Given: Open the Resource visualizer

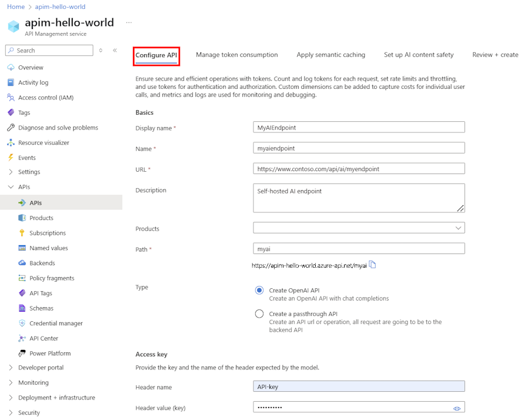Looking at the screenshot, I should (49, 142).
